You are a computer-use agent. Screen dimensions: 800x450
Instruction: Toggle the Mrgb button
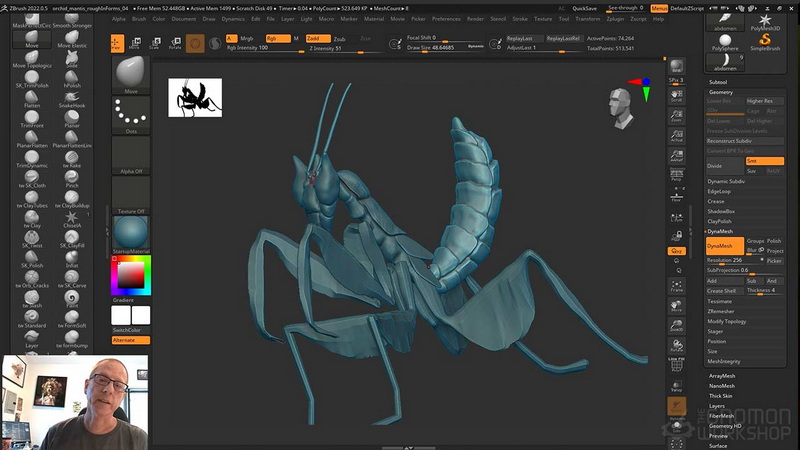247,38
